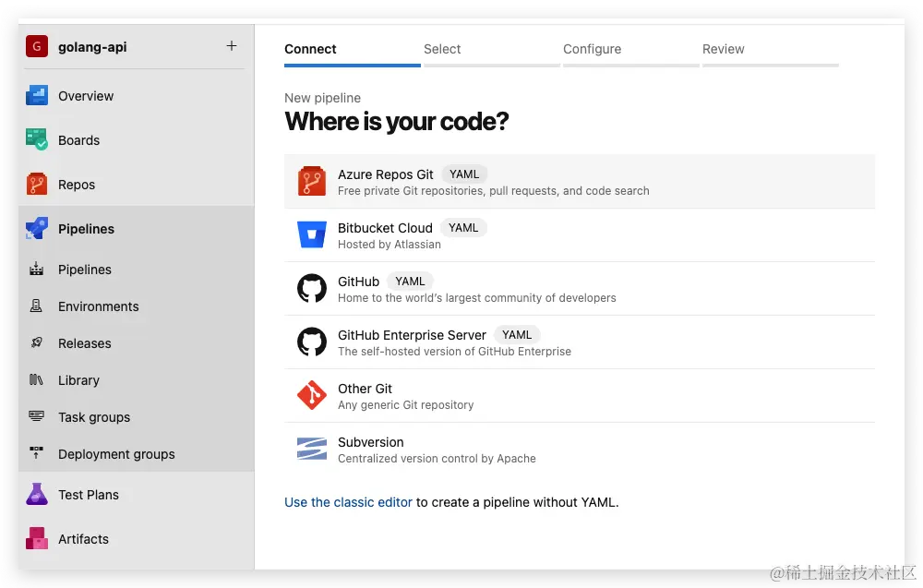Viewport: 923px width, 588px height.
Task: Click the Subversion logo
Action: pyautogui.click(x=311, y=450)
